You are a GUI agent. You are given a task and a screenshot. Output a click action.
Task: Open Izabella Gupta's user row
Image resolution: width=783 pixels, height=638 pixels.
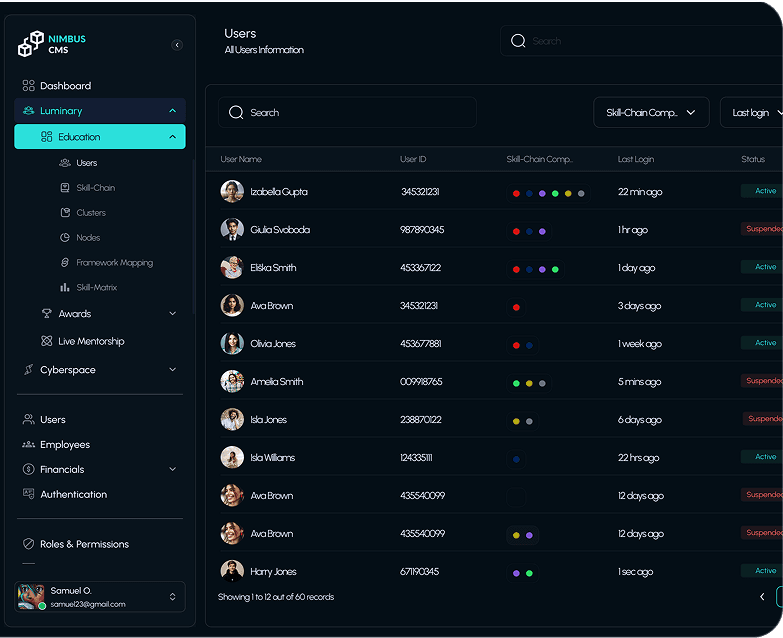click(279, 192)
